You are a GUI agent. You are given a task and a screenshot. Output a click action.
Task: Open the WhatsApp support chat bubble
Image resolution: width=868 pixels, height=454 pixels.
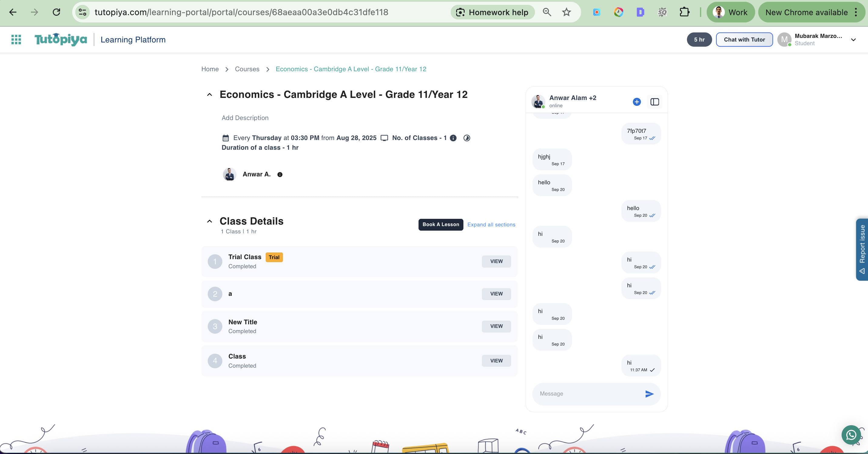coord(851,435)
